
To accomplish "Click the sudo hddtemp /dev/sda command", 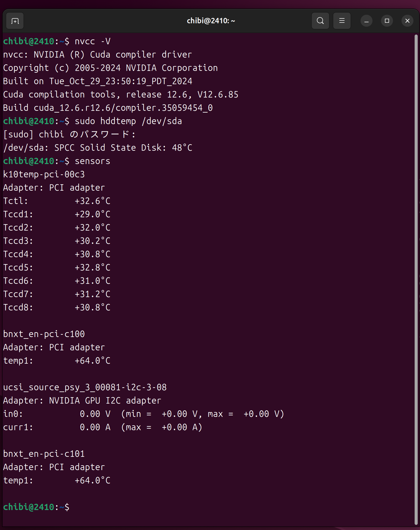I will click(128, 121).
